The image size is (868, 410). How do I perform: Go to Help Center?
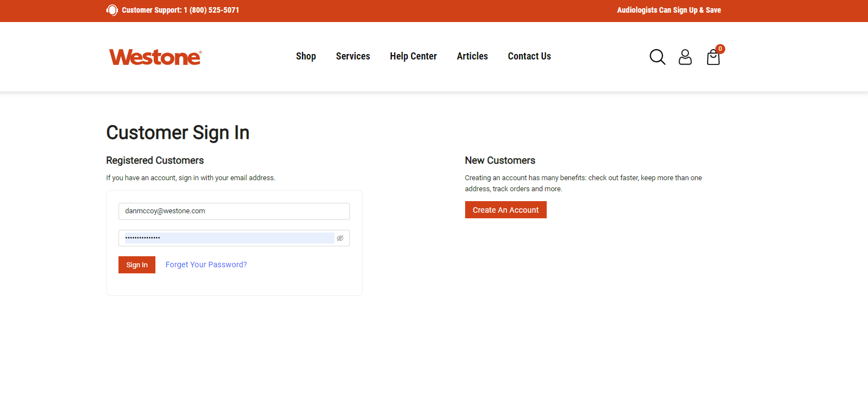point(413,56)
